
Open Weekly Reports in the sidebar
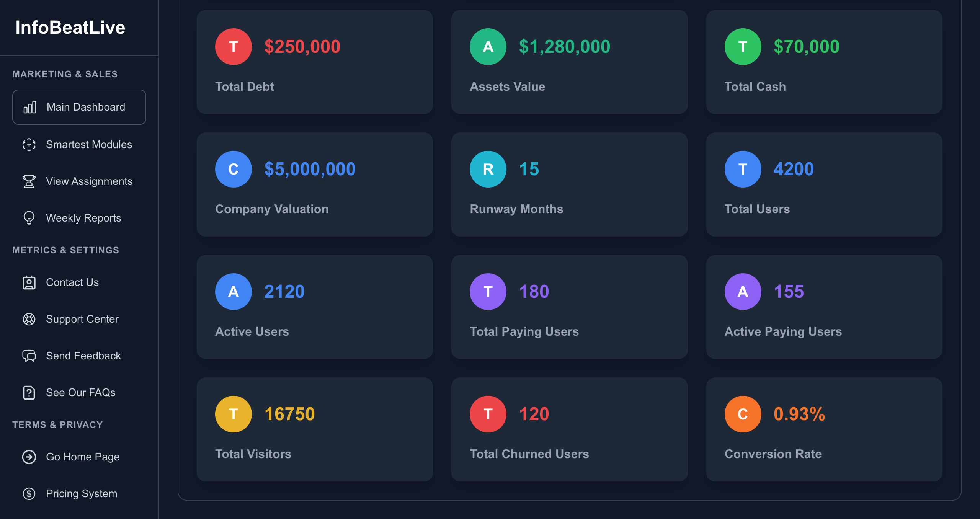click(83, 218)
